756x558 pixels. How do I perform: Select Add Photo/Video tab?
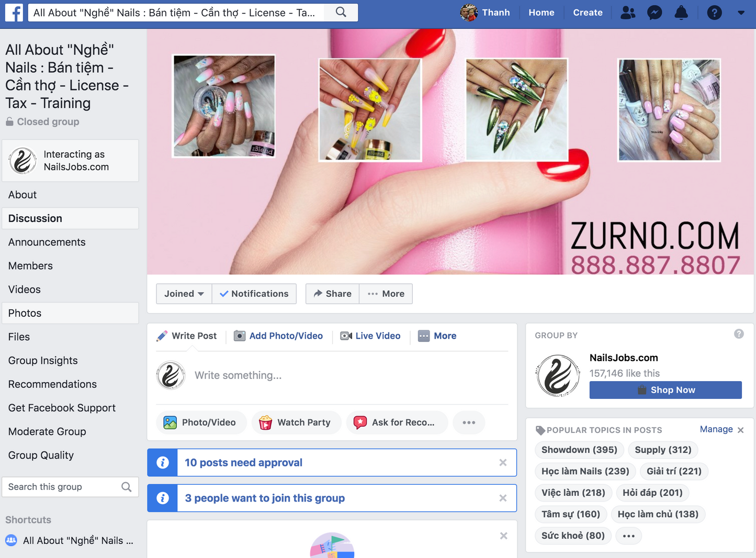click(x=278, y=336)
